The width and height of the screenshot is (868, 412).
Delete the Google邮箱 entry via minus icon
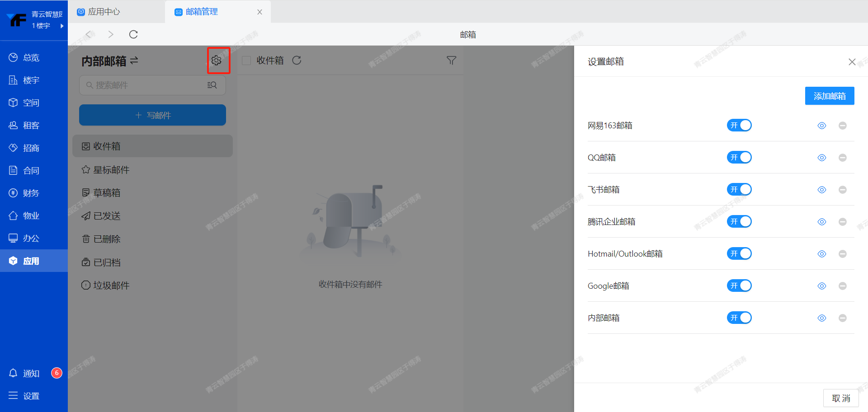pyautogui.click(x=842, y=286)
